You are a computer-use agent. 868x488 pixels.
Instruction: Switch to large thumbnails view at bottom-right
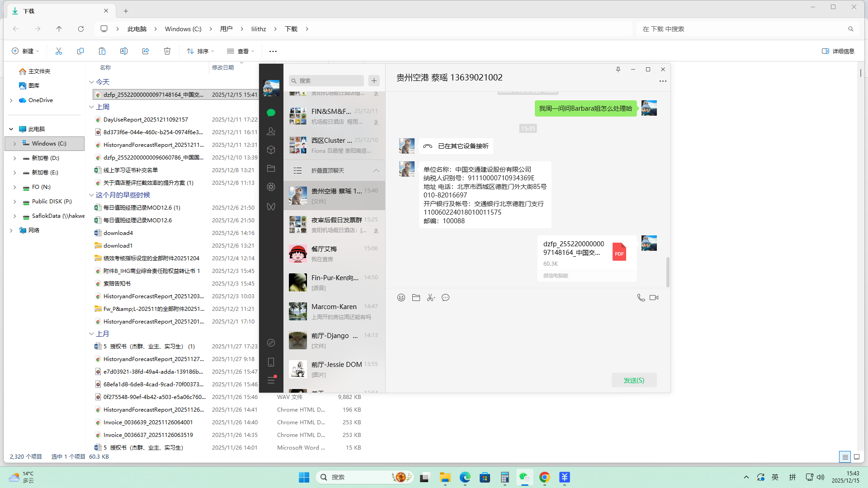[856, 457]
